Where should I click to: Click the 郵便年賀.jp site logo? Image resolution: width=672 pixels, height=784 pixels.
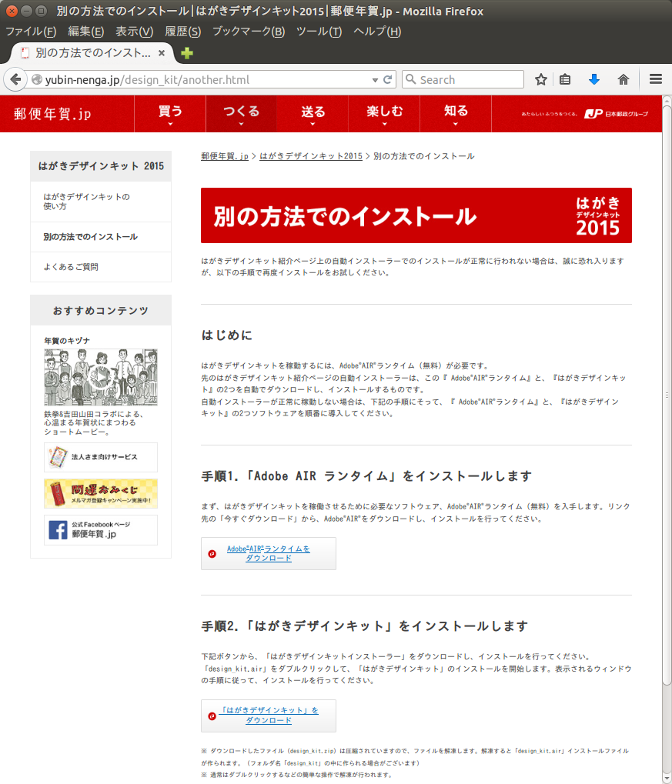(52, 114)
